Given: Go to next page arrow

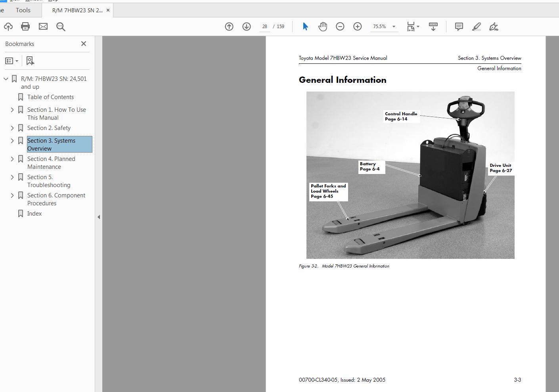Looking at the screenshot, I should coord(247,27).
